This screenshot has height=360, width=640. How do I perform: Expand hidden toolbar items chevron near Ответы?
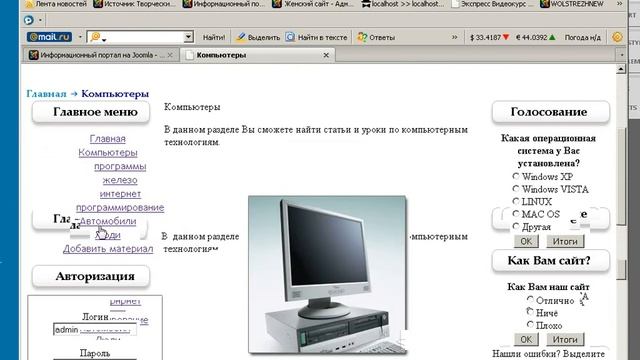click(454, 37)
